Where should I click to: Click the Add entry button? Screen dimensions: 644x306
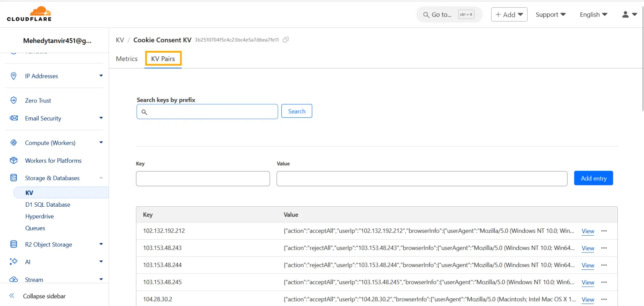(x=593, y=178)
